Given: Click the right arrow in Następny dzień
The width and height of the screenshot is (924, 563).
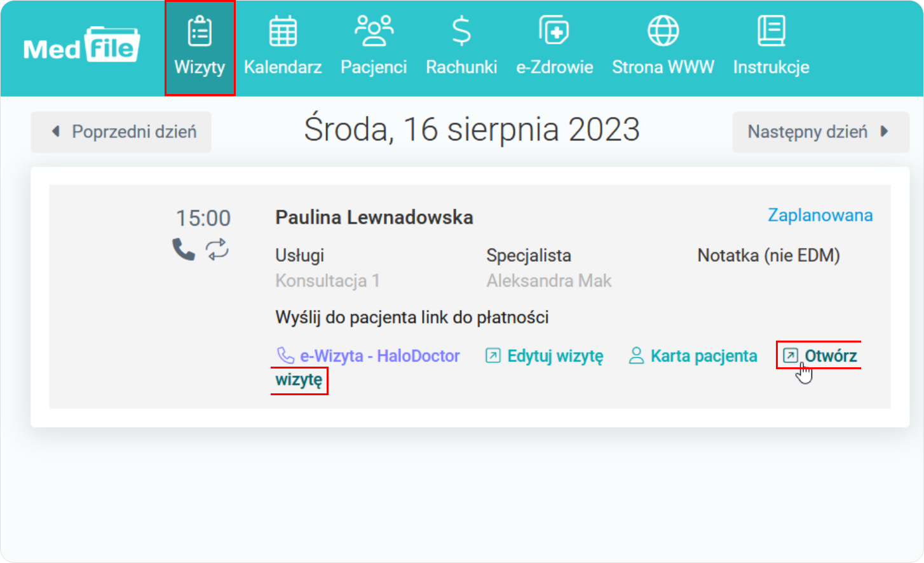Looking at the screenshot, I should 884,132.
